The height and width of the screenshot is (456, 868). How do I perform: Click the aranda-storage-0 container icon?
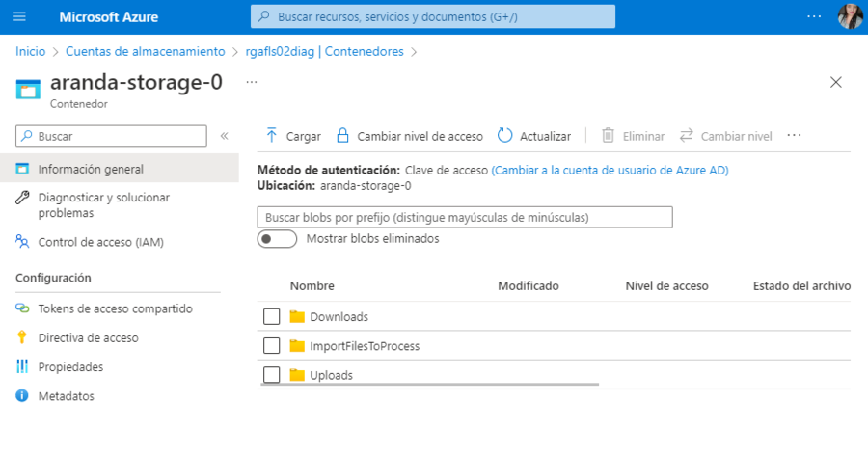28,89
